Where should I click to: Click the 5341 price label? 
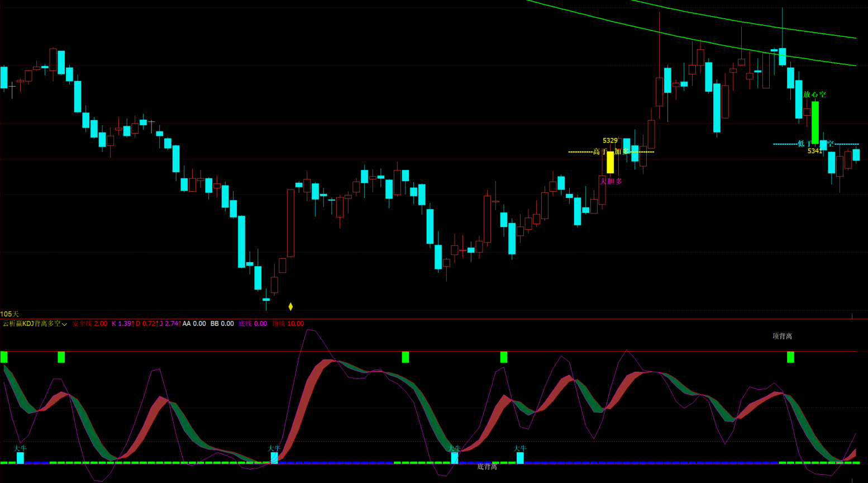point(814,151)
